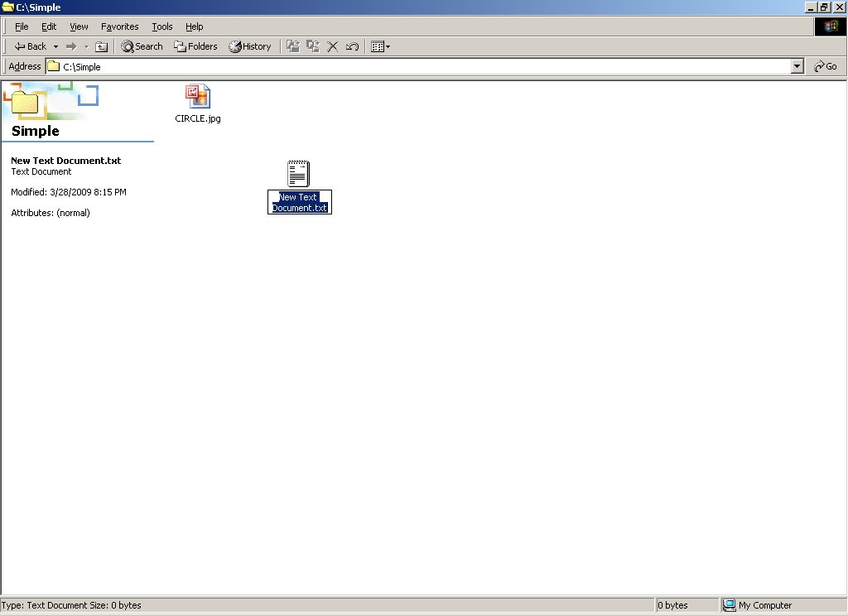Click the Forward arrow button
This screenshot has height=616, width=848.
[x=71, y=46]
